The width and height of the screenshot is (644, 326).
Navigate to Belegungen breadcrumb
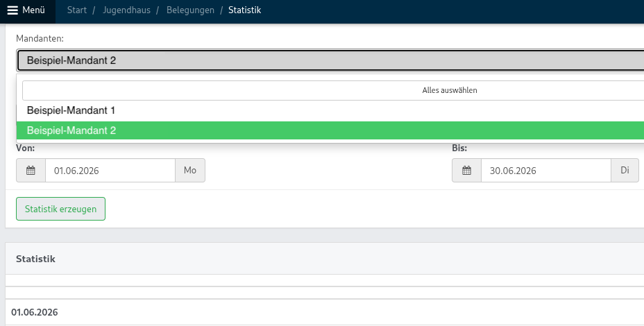[x=190, y=10]
